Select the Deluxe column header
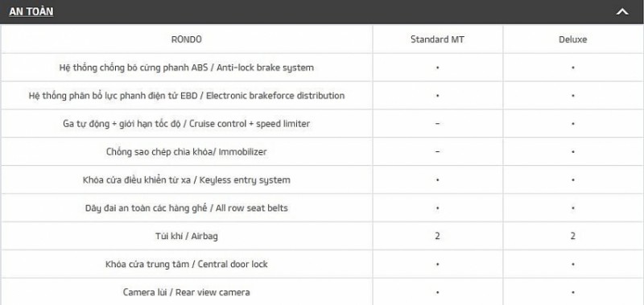 tap(572, 39)
